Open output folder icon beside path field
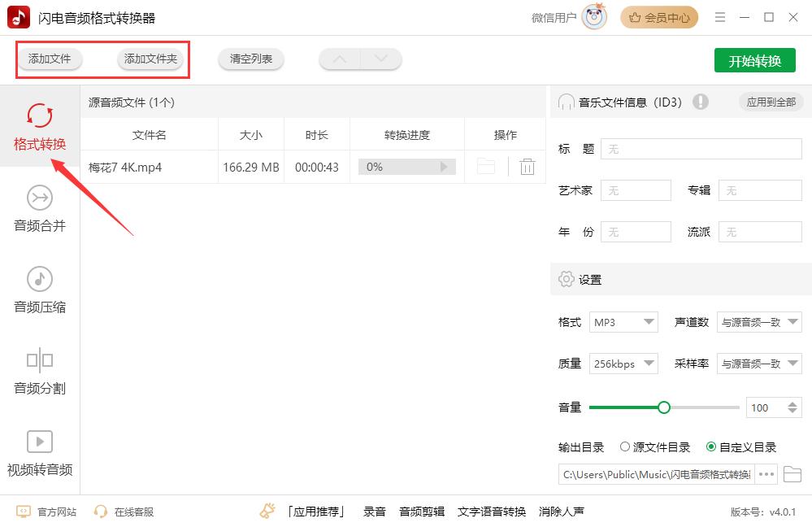 click(x=793, y=474)
